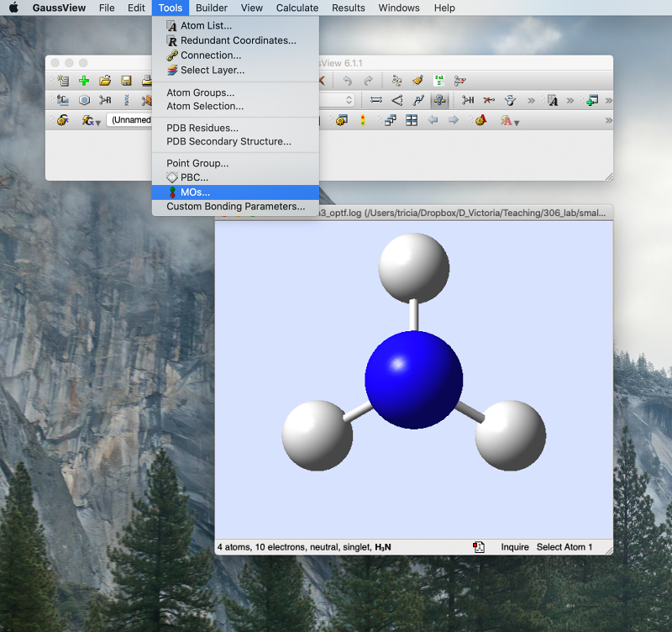Select the Modify Dihedral tool
This screenshot has height=632, width=672.
[417, 100]
